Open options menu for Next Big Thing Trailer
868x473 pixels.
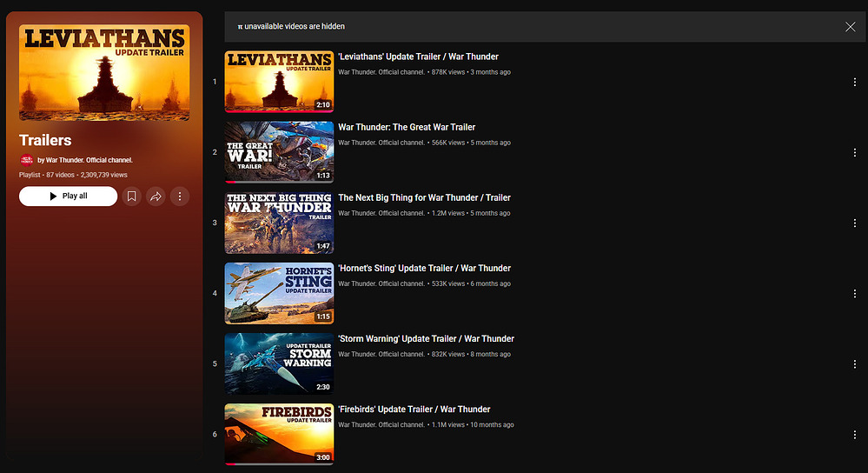click(x=855, y=223)
